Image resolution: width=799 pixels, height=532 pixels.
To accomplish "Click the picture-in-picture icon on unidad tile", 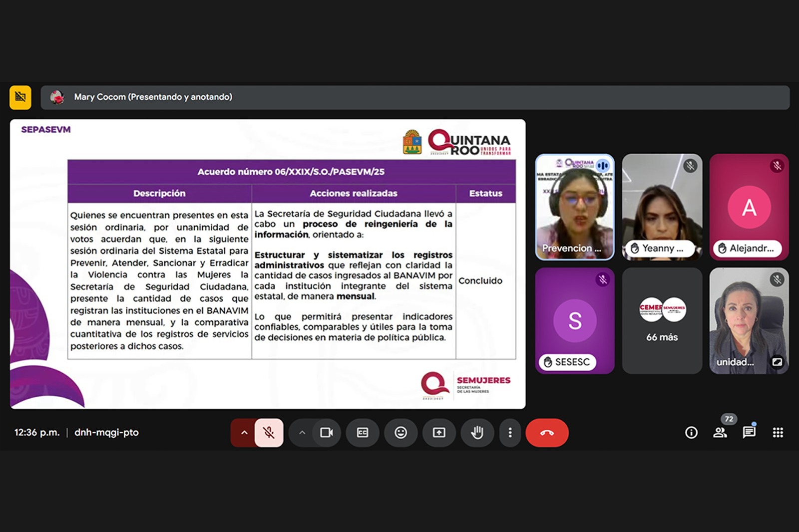I will (777, 362).
